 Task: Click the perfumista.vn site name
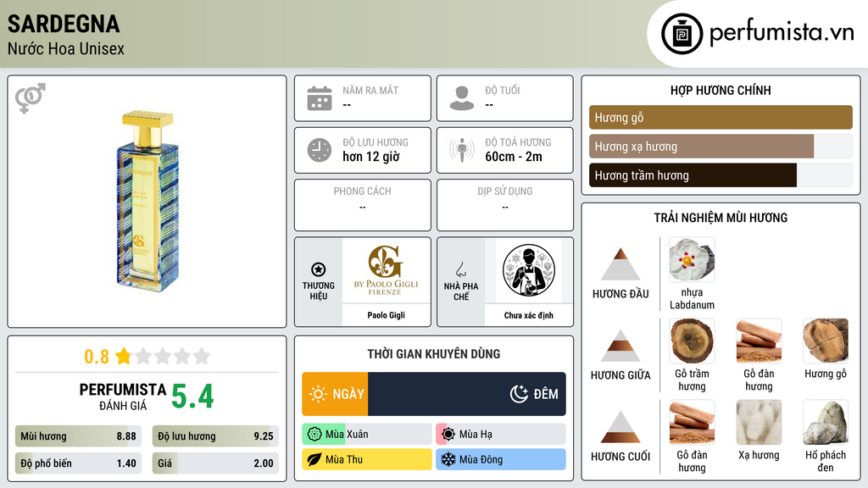click(782, 33)
